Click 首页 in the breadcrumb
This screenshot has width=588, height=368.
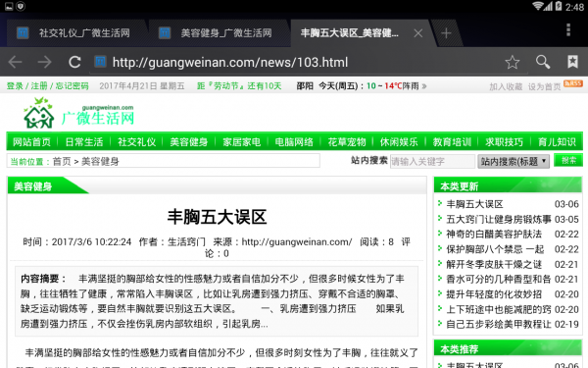62,162
